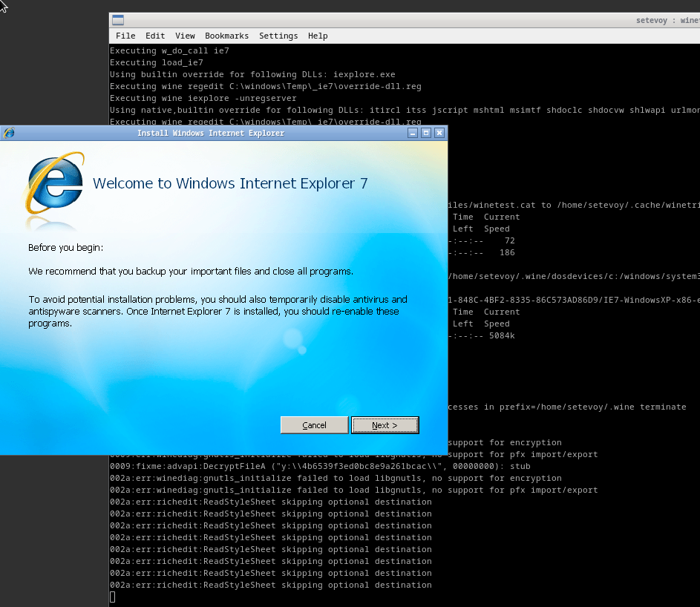Click the terminal cursor block at the prompt
Viewport: 700px width, 607px height.
click(x=113, y=597)
